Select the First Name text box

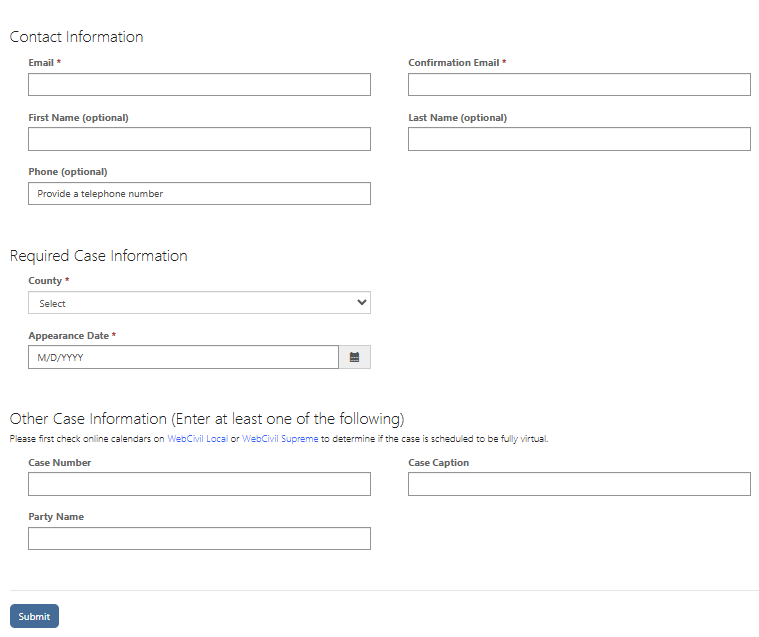coord(199,139)
